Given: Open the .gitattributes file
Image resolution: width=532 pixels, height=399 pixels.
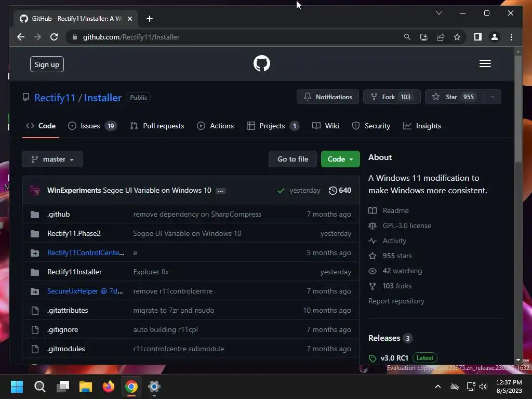Looking at the screenshot, I should (x=68, y=311).
